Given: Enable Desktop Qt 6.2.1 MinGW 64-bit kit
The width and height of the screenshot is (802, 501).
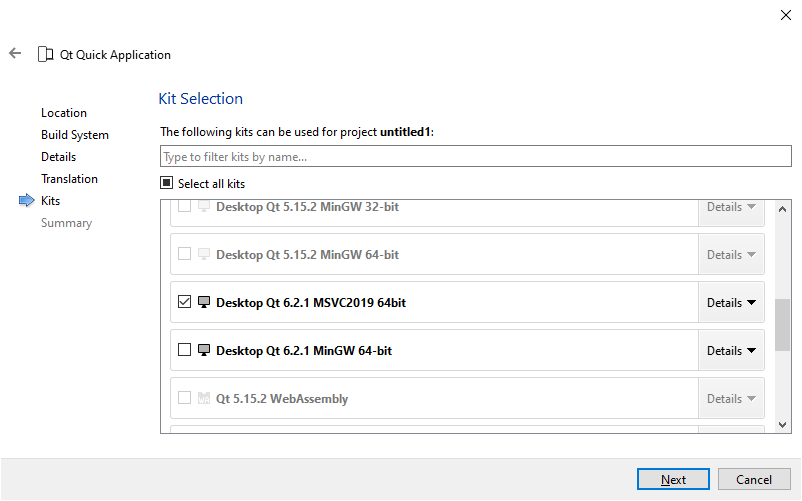Looking at the screenshot, I should click(x=184, y=350).
